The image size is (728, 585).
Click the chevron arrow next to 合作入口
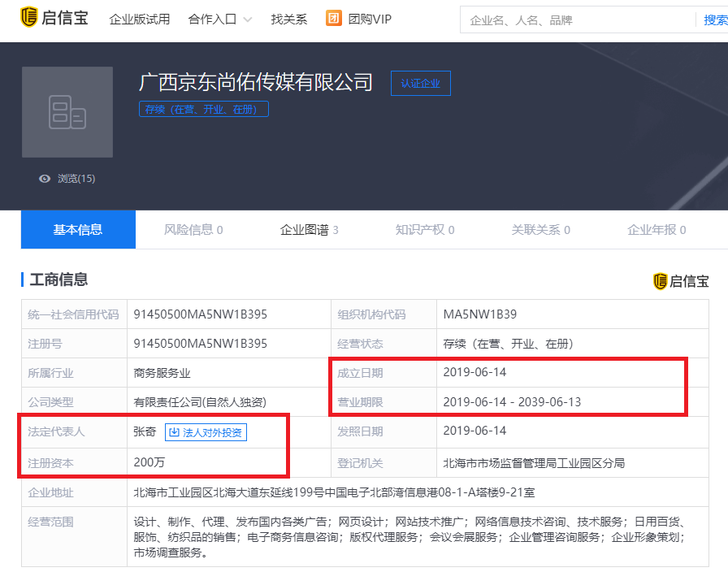(247, 19)
